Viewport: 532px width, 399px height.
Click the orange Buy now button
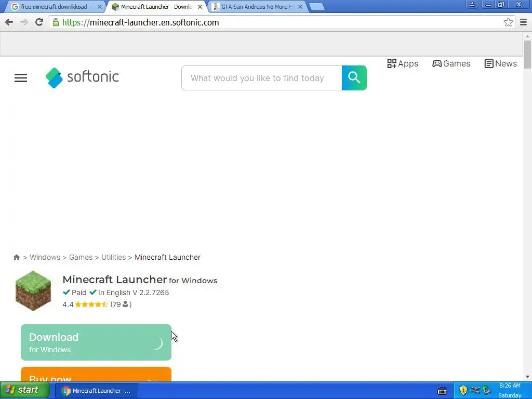(x=96, y=374)
